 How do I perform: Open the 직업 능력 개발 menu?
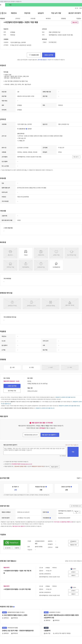pos(56,13)
